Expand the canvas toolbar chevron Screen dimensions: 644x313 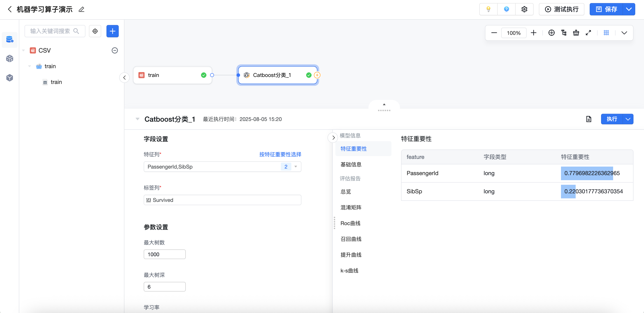(x=624, y=33)
